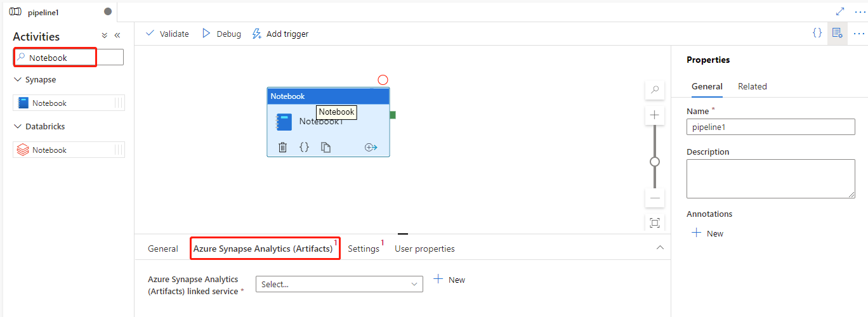Select the Notebook activity header on canvas

point(328,96)
